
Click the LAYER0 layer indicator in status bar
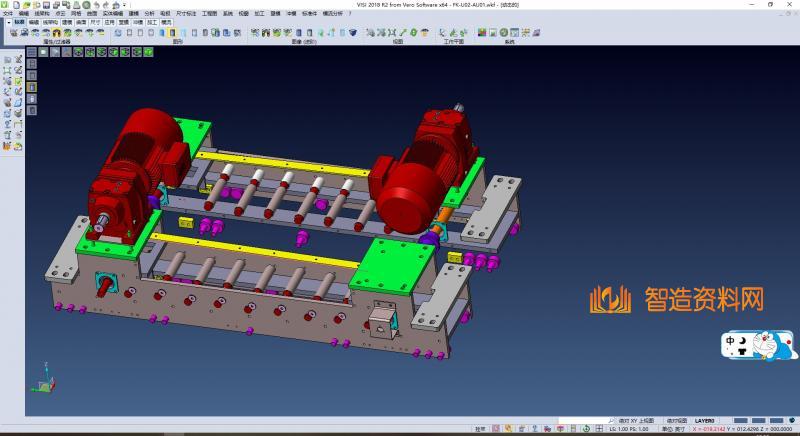click(x=705, y=421)
